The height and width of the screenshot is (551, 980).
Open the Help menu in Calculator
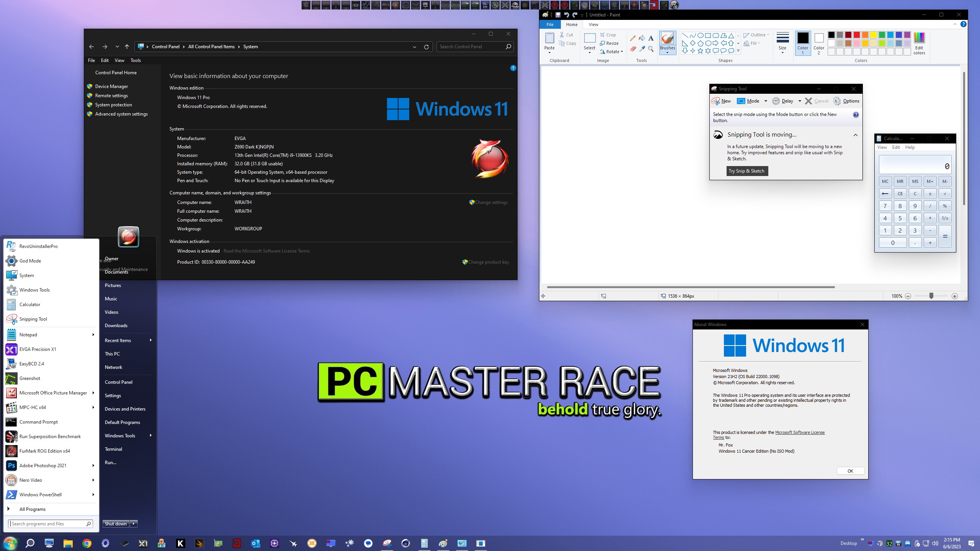pyautogui.click(x=910, y=147)
